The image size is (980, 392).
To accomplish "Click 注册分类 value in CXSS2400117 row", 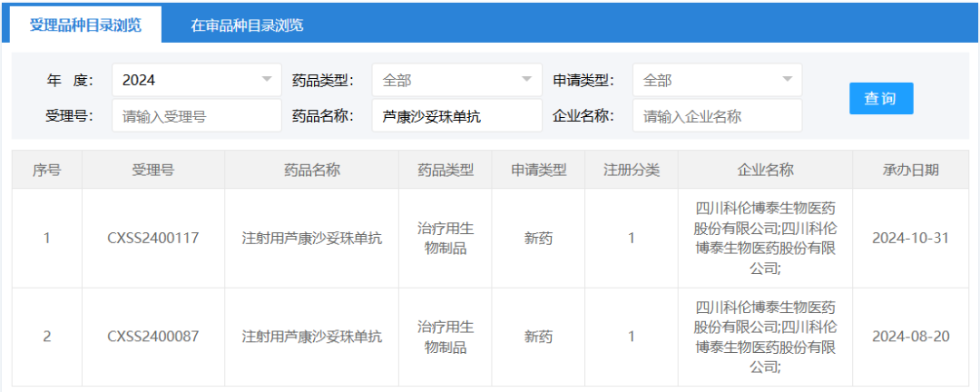I will coord(632,239).
